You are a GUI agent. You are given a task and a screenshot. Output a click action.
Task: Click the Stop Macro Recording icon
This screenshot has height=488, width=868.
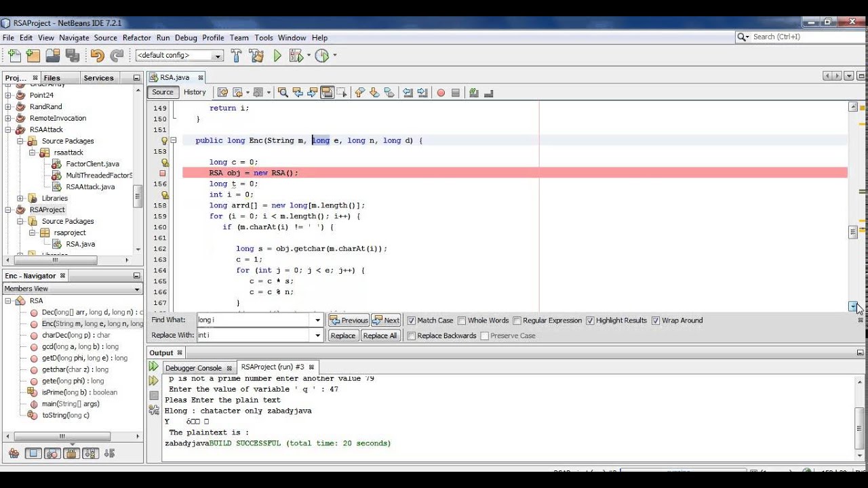tap(456, 92)
